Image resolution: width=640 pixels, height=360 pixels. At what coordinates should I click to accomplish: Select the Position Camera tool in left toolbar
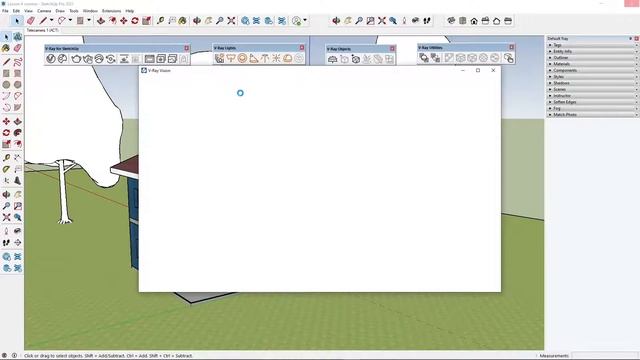tap(7, 231)
